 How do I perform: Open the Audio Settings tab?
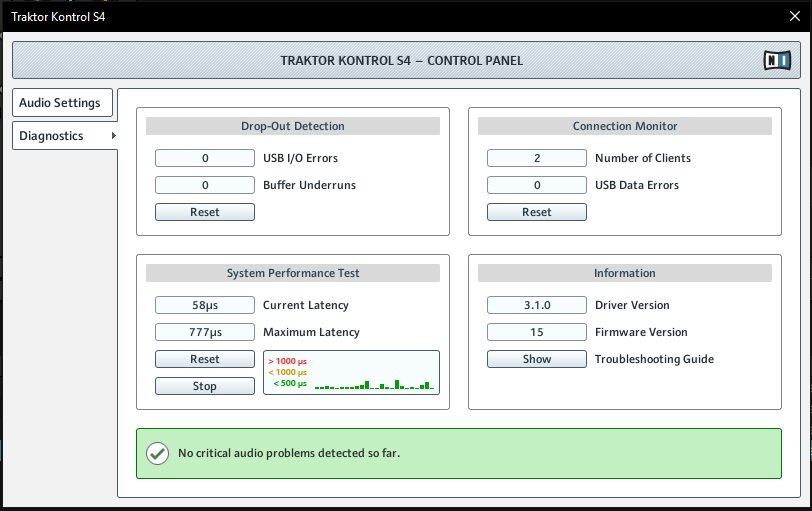tap(62, 103)
